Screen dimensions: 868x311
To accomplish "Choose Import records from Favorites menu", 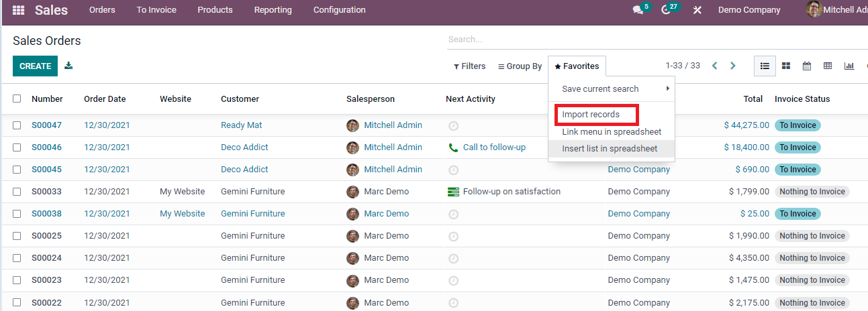I will 591,115.
